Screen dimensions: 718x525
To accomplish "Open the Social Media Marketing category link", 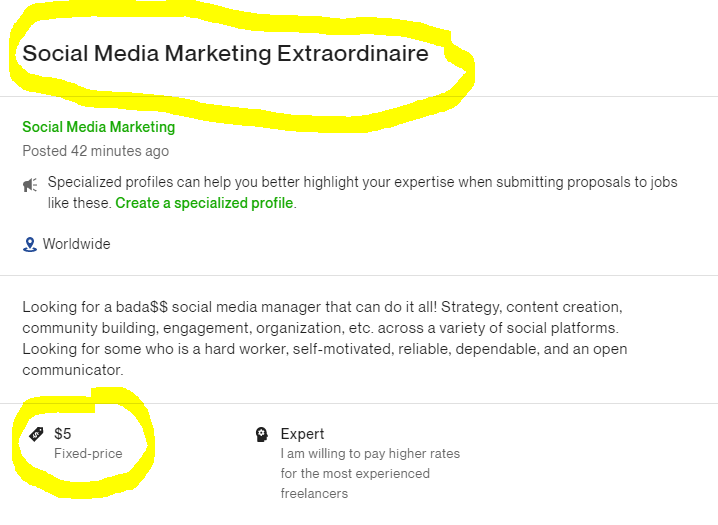I will point(98,127).
